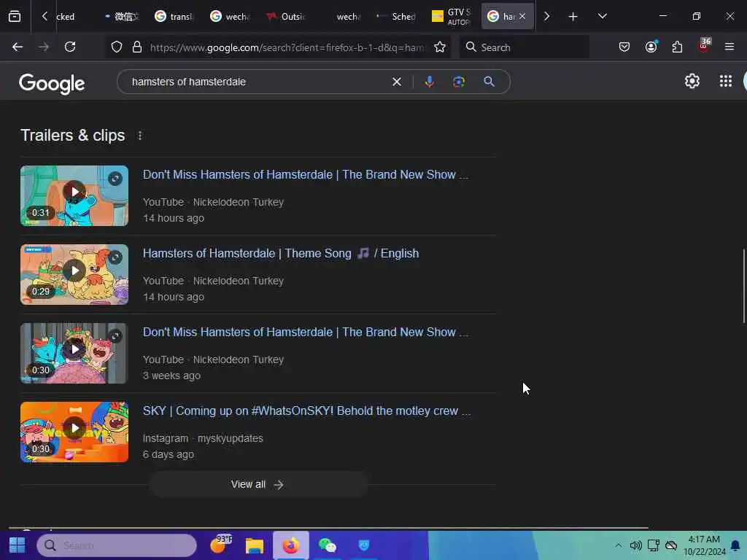Open 'SKY | Coming up on #WhatsOnSKY' link
Image resolution: width=747 pixels, height=560 pixels.
point(307,411)
